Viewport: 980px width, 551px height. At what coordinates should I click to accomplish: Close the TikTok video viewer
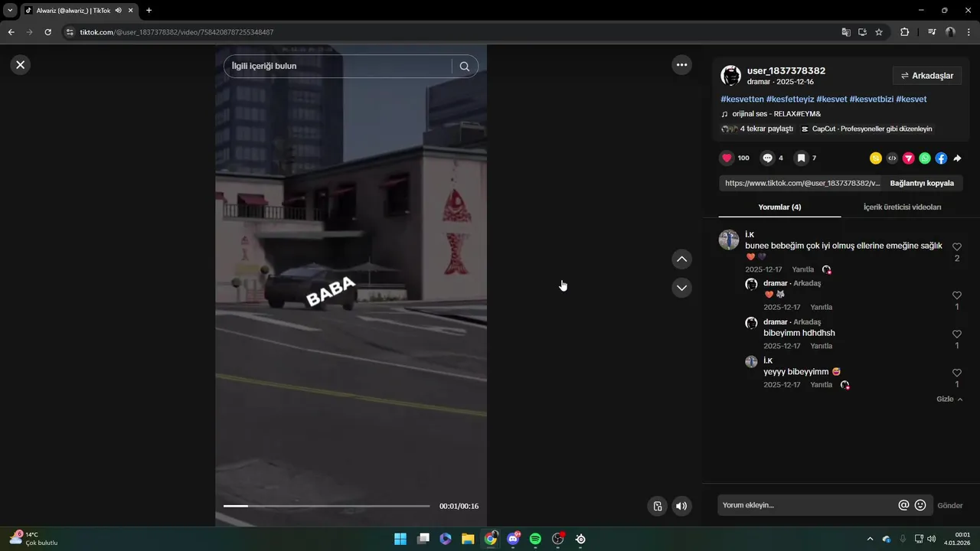pyautogui.click(x=21, y=65)
